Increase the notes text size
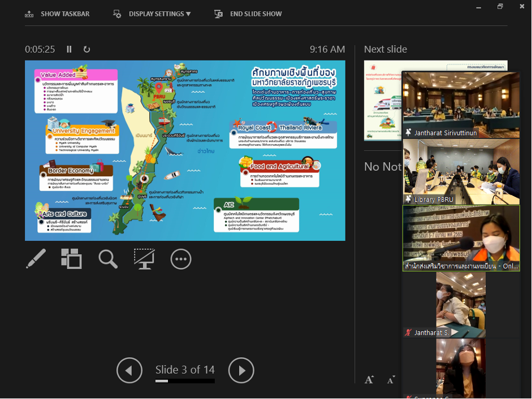The width and height of the screenshot is (532, 399). (x=369, y=380)
